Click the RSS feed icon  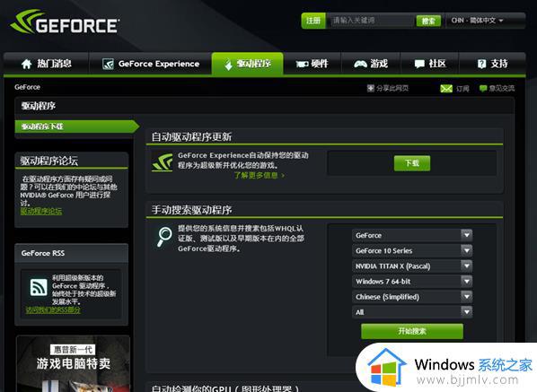(x=39, y=287)
